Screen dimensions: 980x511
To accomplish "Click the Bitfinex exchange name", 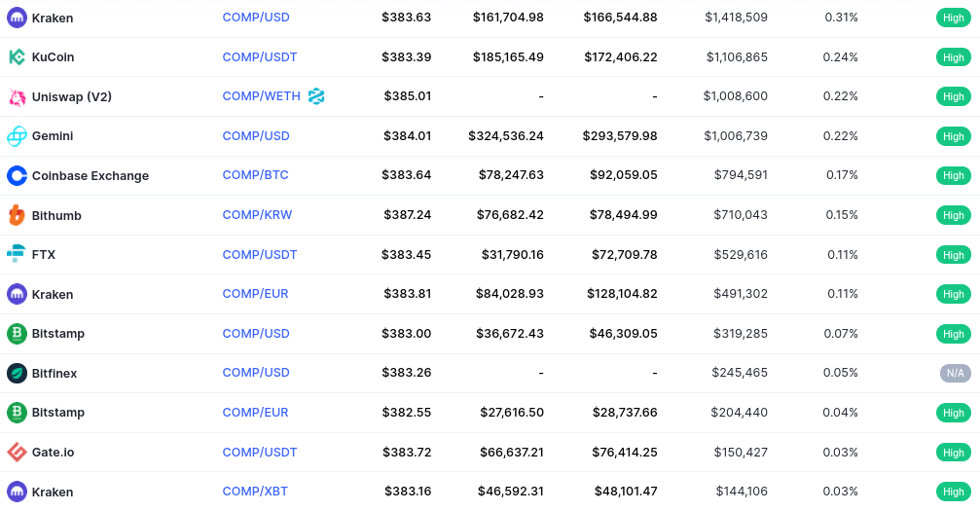I will point(54,374).
